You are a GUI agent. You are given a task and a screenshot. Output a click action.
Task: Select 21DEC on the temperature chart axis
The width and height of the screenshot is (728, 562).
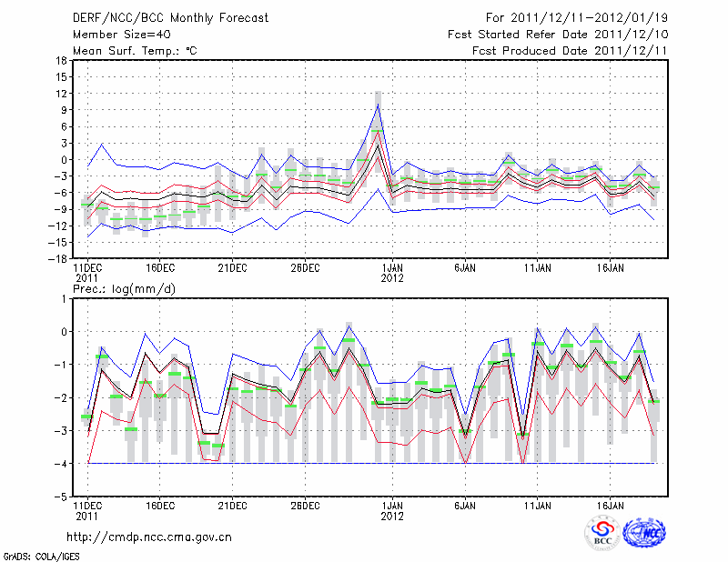(x=232, y=267)
